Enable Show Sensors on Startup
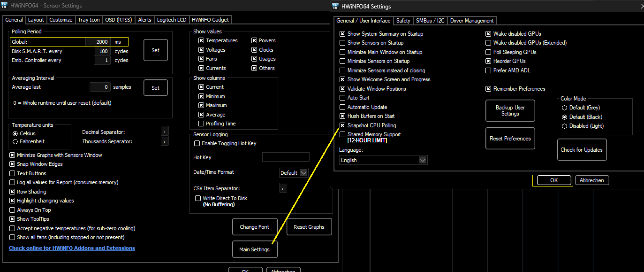Image resolution: width=644 pixels, height=272 pixels. point(342,43)
